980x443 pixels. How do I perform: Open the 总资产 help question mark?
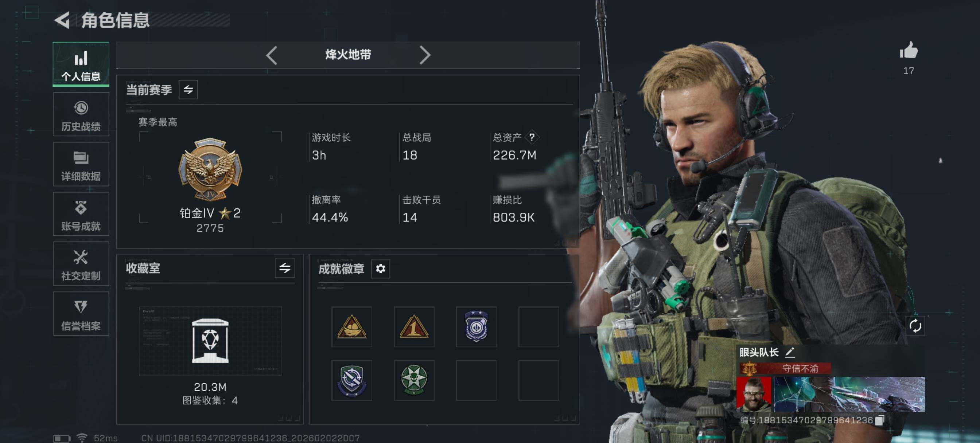point(532,137)
